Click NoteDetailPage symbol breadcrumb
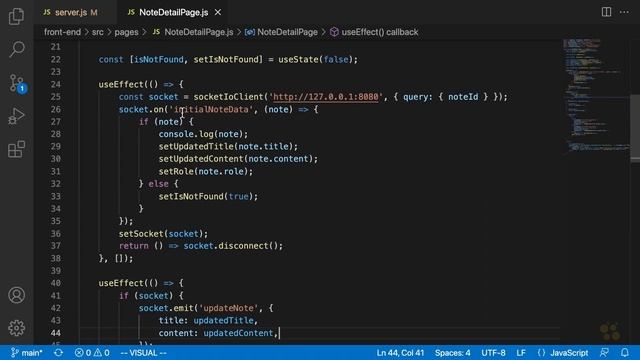 [x=281, y=32]
